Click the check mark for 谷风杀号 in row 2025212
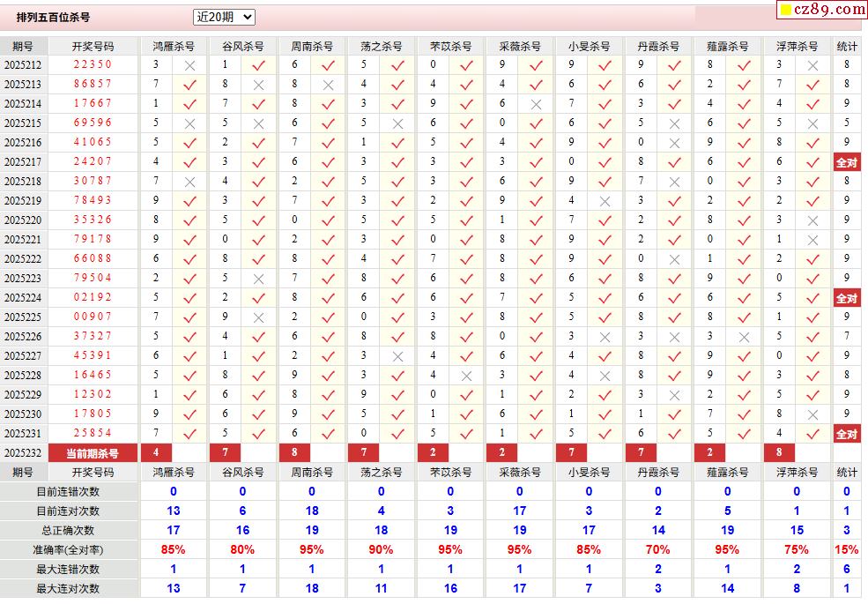868x604 pixels. tap(258, 65)
